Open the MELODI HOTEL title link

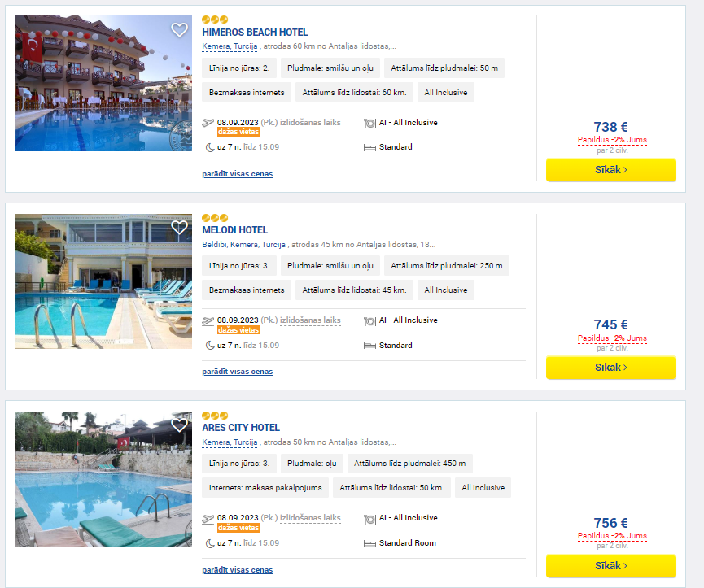click(x=235, y=230)
